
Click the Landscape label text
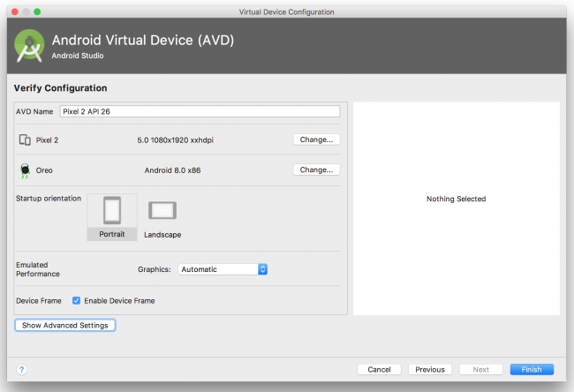tap(162, 235)
